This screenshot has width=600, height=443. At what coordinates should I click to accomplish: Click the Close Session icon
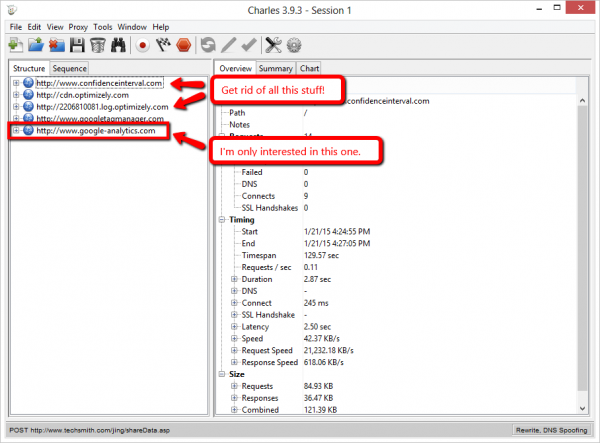point(57,45)
